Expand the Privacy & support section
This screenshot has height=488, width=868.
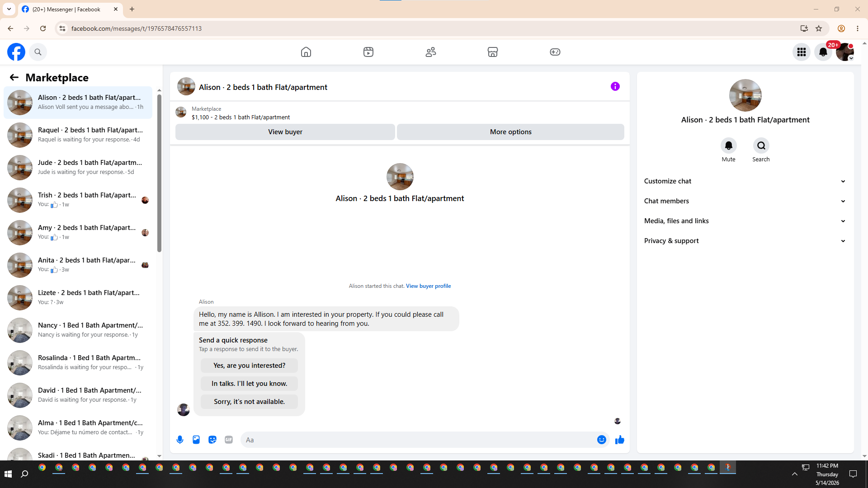(x=745, y=241)
